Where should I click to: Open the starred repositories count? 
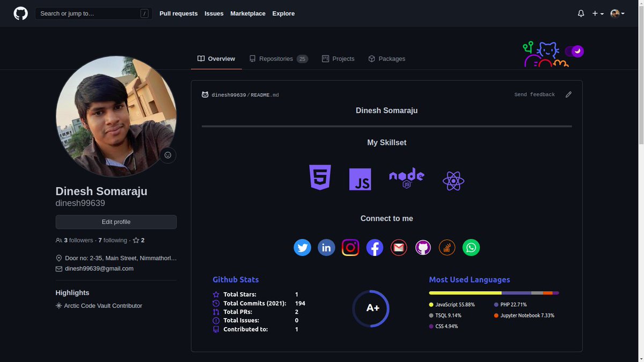(138, 240)
